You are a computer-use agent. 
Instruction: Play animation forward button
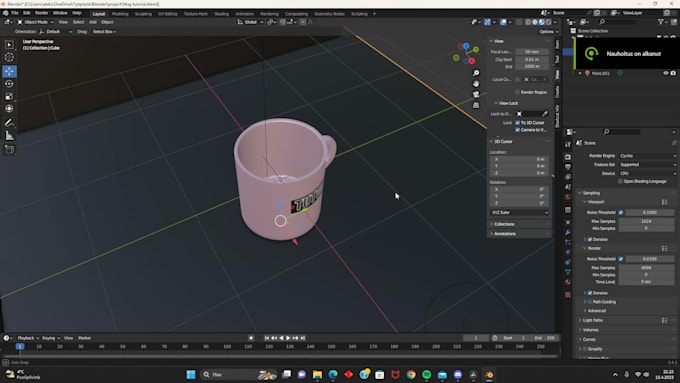[288, 338]
